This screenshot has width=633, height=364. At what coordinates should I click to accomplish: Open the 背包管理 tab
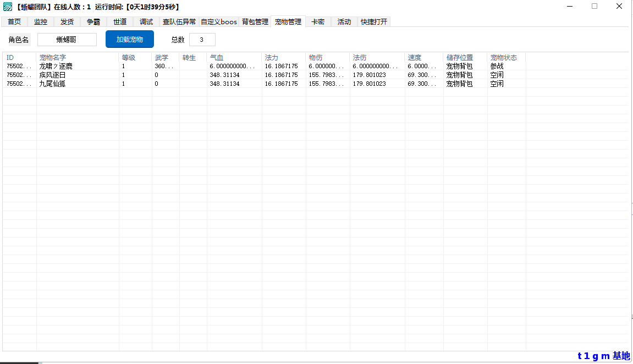click(x=255, y=22)
